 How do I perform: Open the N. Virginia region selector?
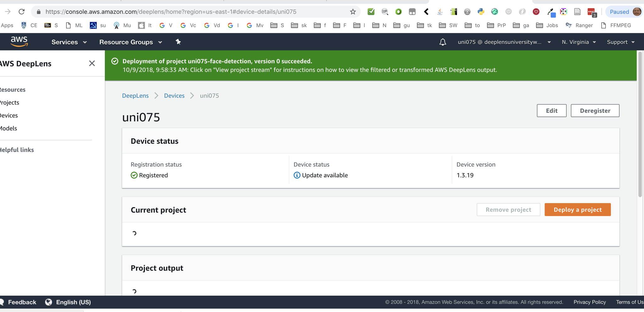pos(579,42)
